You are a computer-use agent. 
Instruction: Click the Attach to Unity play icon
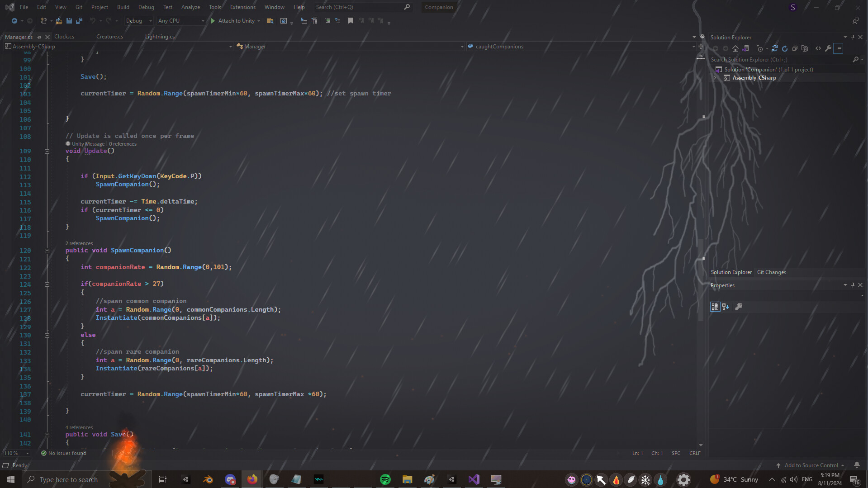click(213, 21)
